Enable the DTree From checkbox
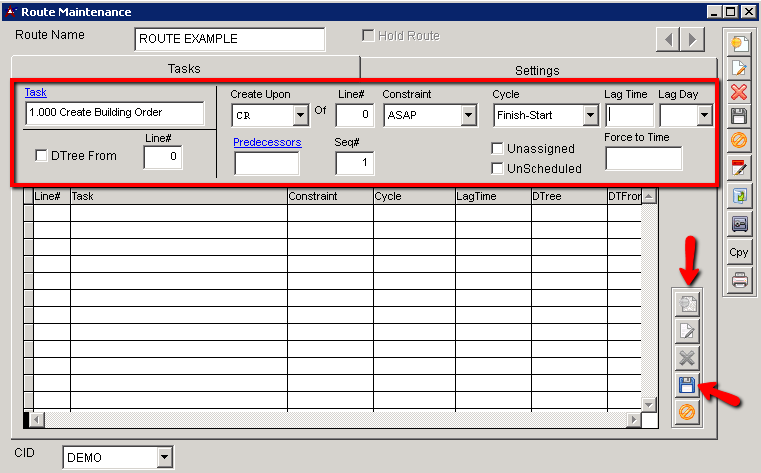The image size is (761, 473). tap(42, 156)
